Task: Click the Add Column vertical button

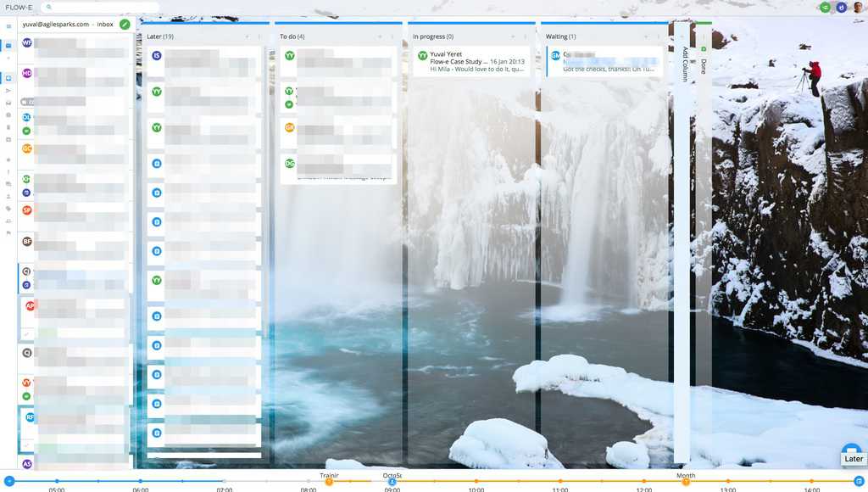Action: click(x=682, y=63)
